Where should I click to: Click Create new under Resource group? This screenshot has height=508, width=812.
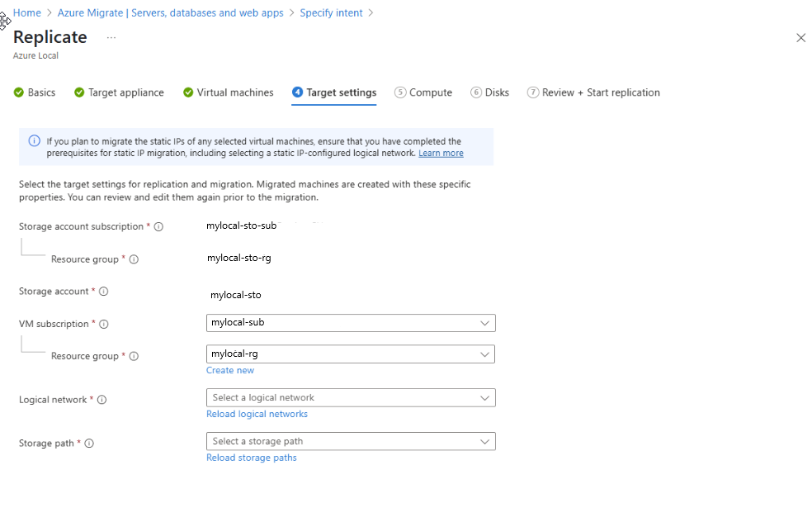[229, 370]
